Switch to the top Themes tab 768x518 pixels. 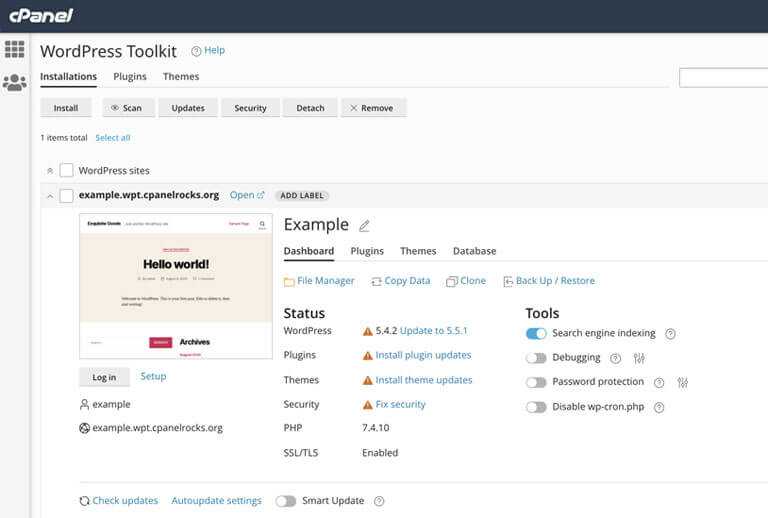pyautogui.click(x=181, y=76)
